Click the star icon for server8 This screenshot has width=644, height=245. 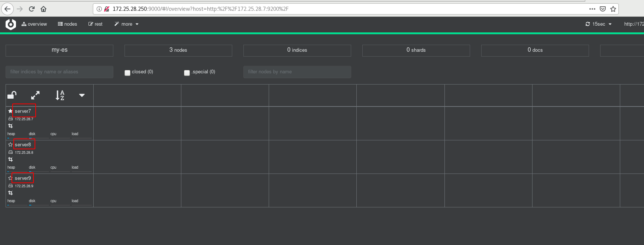click(x=10, y=144)
